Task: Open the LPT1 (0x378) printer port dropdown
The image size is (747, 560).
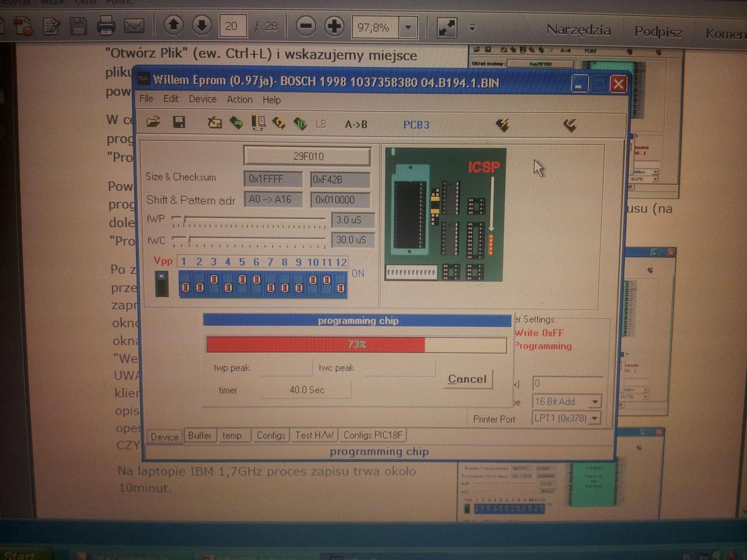Action: click(x=595, y=418)
